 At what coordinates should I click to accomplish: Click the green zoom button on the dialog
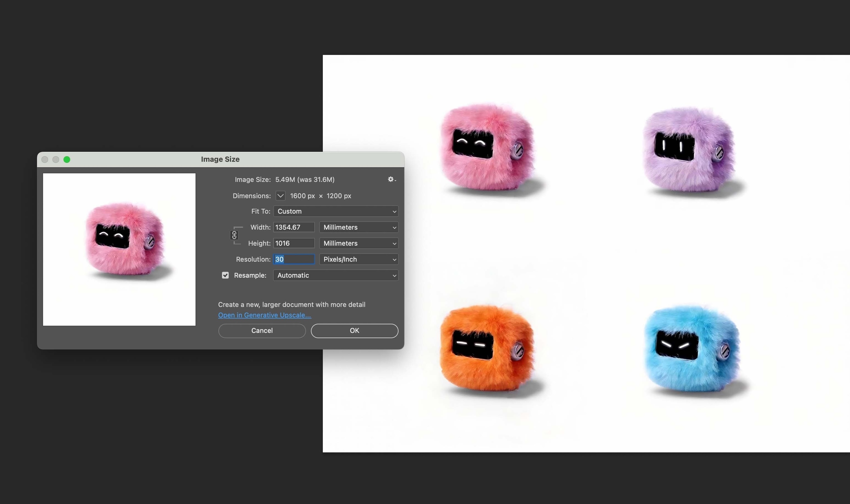coord(67,159)
